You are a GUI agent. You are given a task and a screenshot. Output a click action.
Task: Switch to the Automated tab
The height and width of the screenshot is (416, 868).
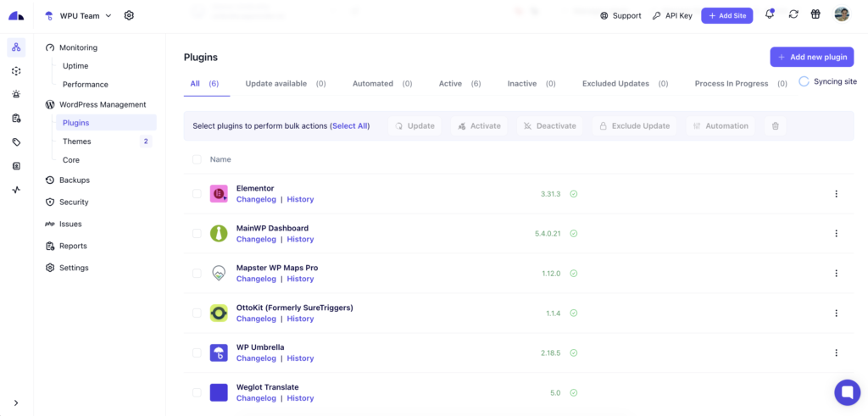[382, 84]
